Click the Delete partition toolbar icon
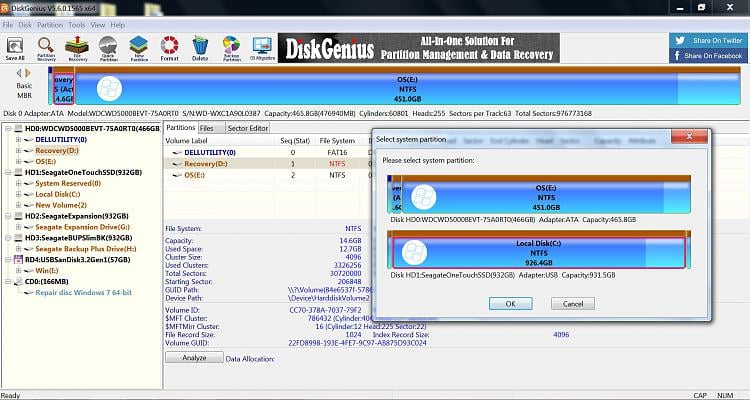750x400 pixels. point(200,49)
